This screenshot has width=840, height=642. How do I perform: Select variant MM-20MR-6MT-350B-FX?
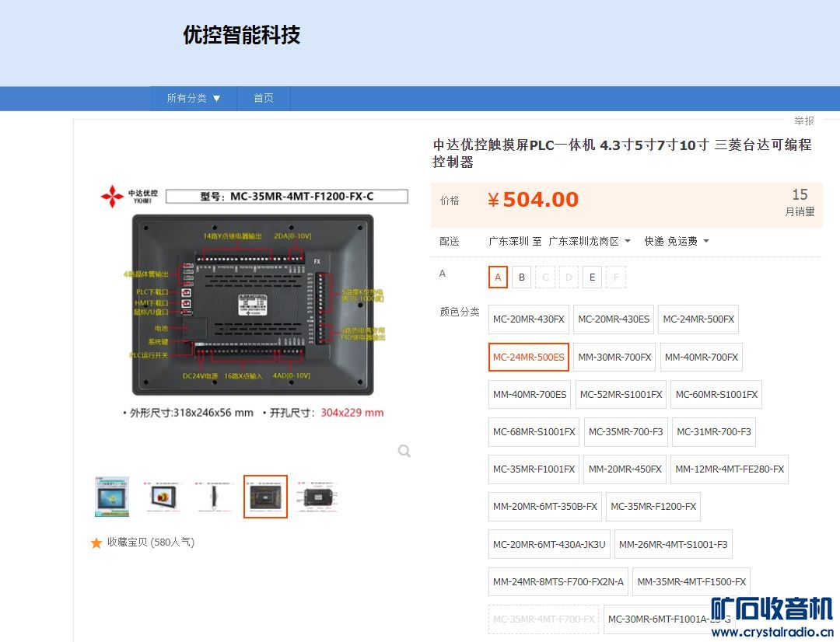tap(544, 507)
